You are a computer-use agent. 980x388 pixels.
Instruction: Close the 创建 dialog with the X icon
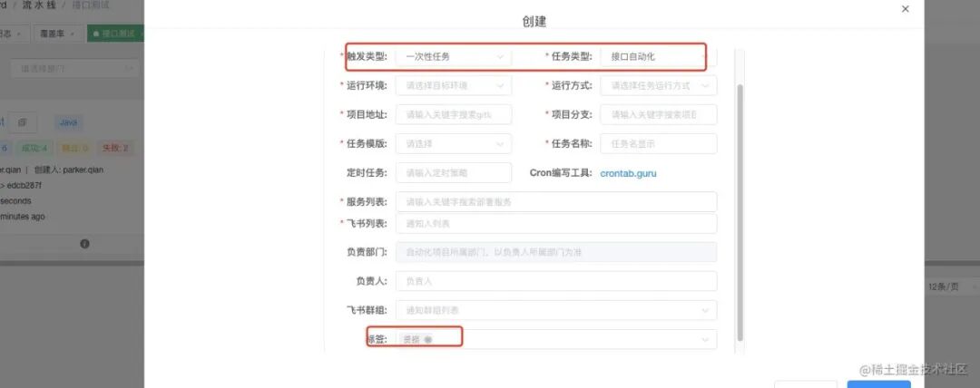pos(905,9)
